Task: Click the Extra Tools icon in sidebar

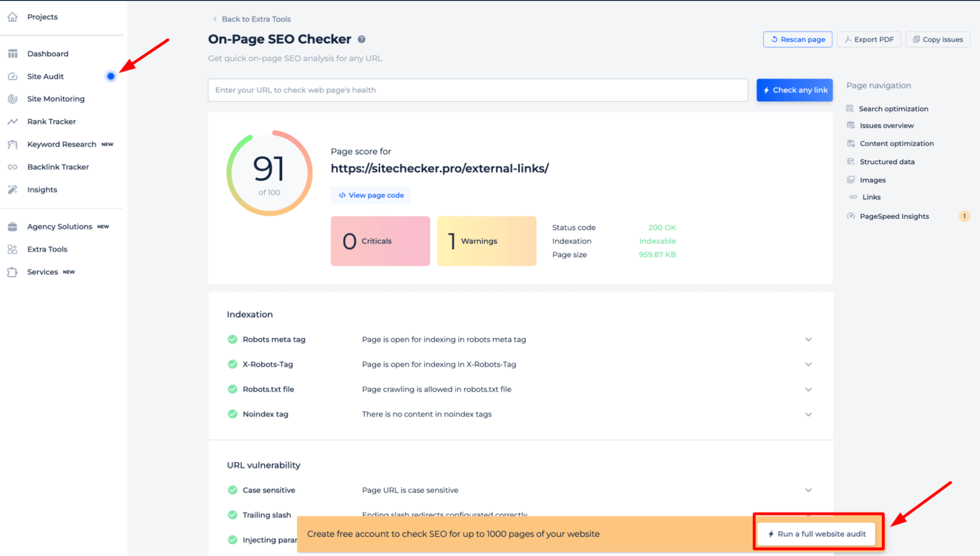Action: pos(12,249)
